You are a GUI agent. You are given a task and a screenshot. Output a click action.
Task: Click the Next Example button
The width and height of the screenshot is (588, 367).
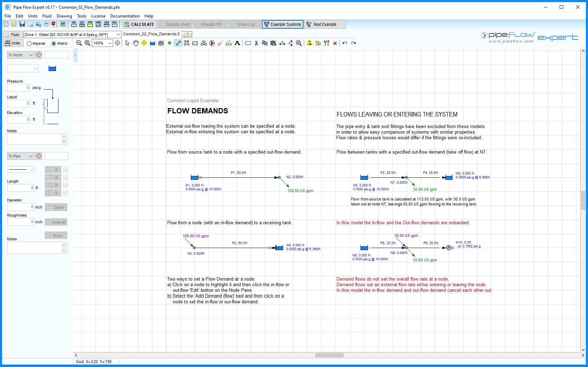tap(325, 24)
